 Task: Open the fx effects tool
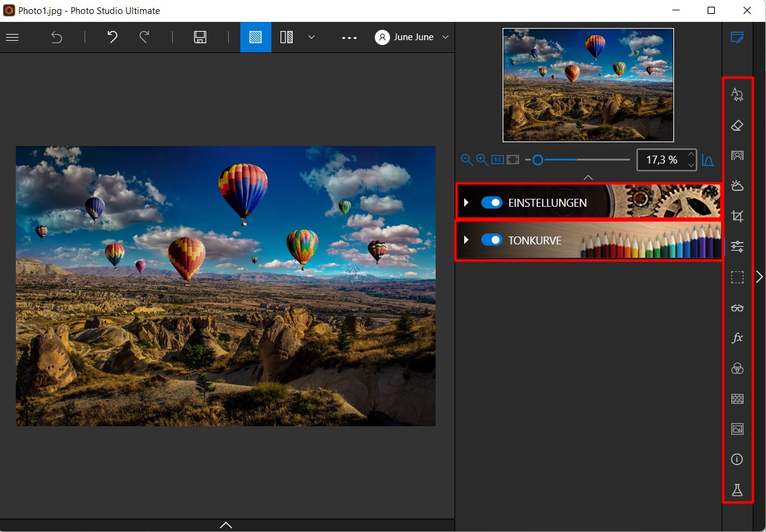[737, 338]
